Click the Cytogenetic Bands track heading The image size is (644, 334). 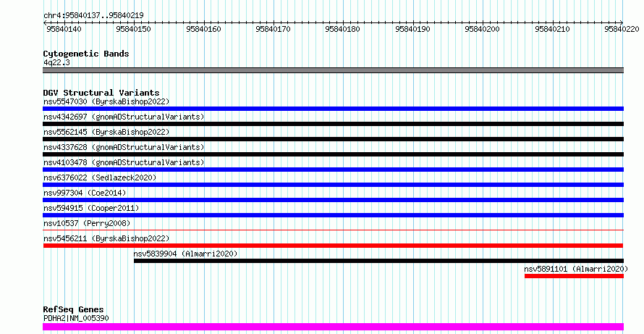pos(86,54)
